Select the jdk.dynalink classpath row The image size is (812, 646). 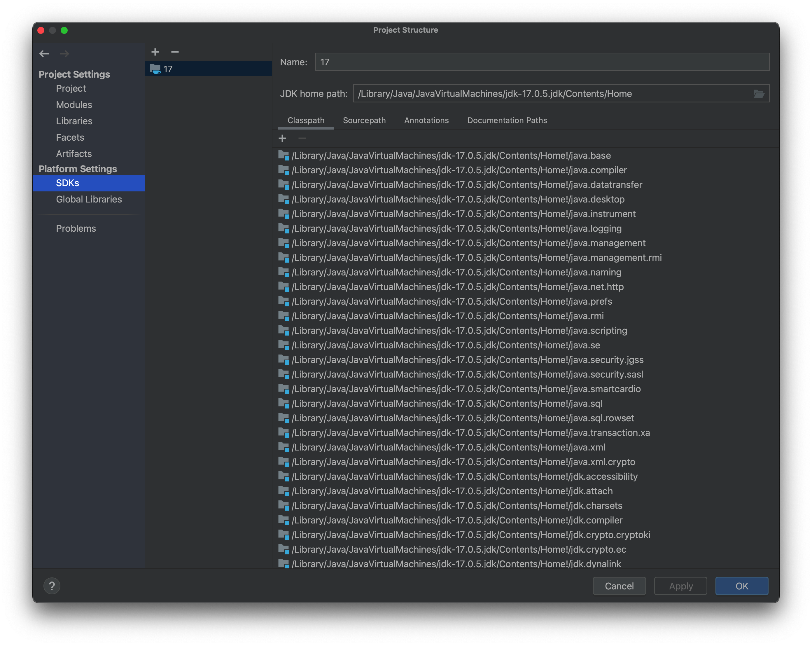526,563
